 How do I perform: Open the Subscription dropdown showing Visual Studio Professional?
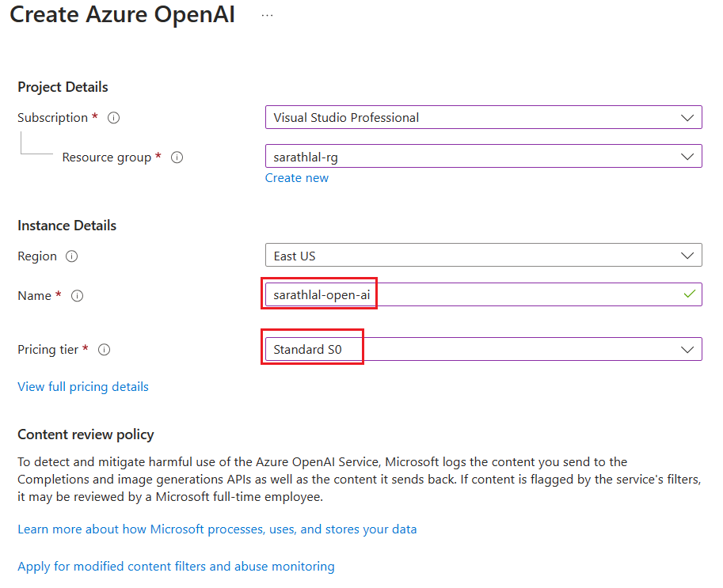coord(483,117)
